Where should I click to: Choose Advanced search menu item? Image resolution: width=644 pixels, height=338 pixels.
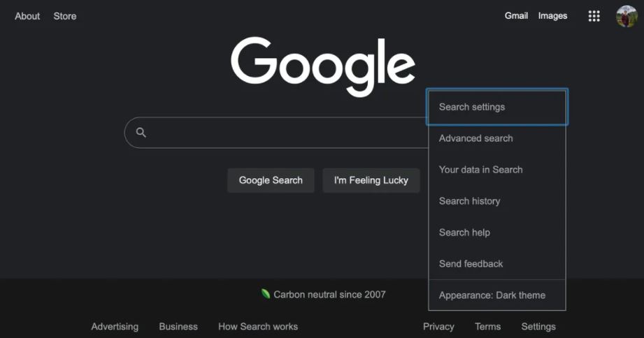pyautogui.click(x=475, y=138)
